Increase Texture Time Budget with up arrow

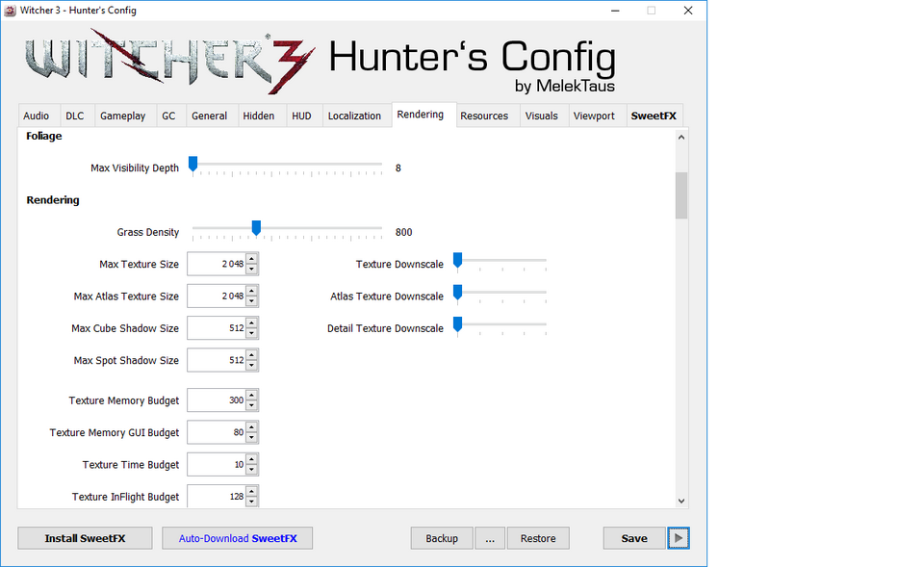(x=251, y=459)
